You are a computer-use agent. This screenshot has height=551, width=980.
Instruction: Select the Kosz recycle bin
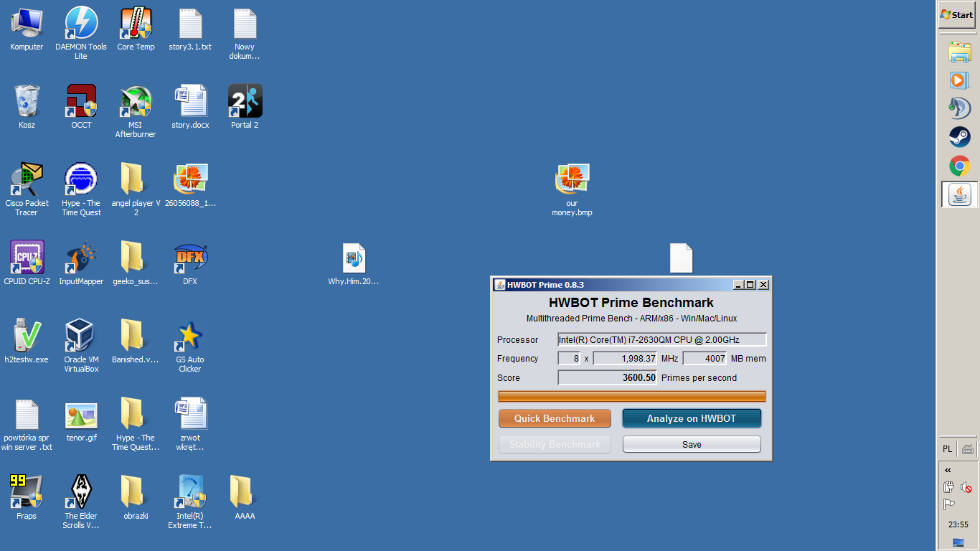[27, 108]
